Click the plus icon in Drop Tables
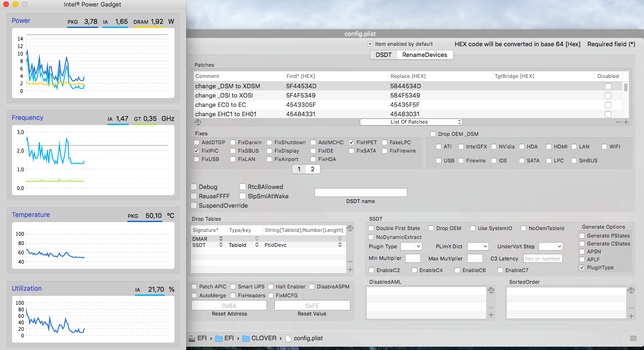The height and width of the screenshot is (350, 644). tap(350, 269)
